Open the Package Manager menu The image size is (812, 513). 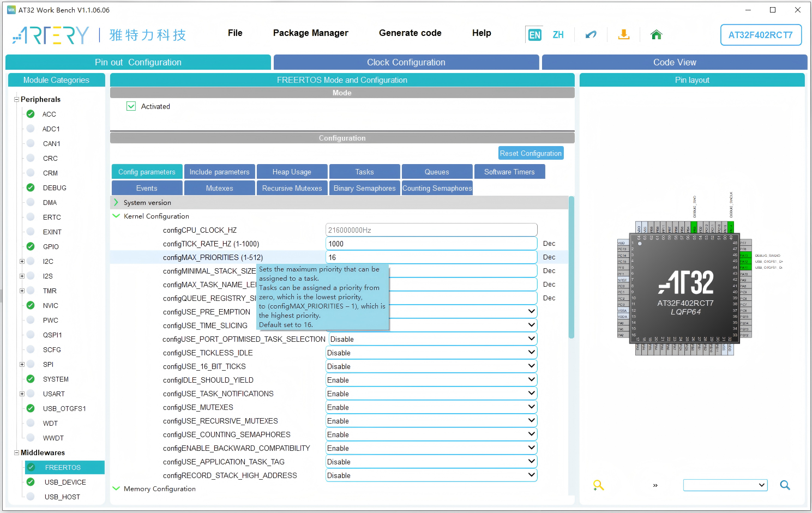coord(311,33)
